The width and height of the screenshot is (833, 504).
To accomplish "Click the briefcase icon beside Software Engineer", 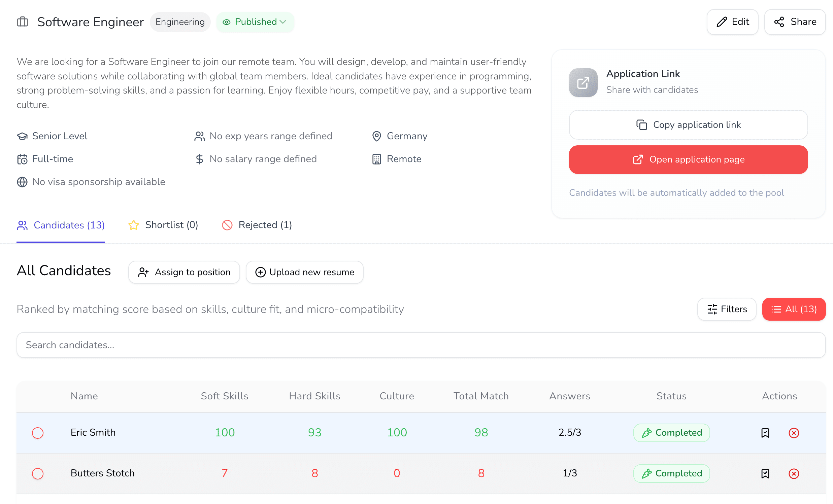I will pos(23,22).
